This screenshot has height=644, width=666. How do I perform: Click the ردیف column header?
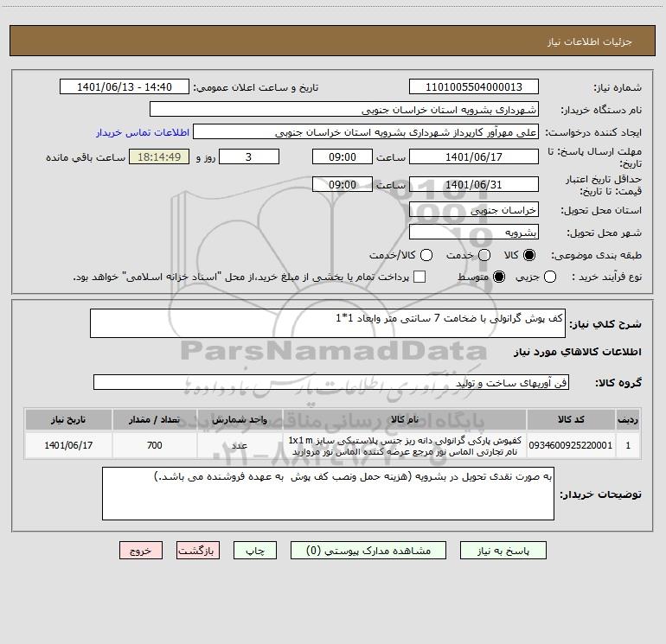coord(628,419)
